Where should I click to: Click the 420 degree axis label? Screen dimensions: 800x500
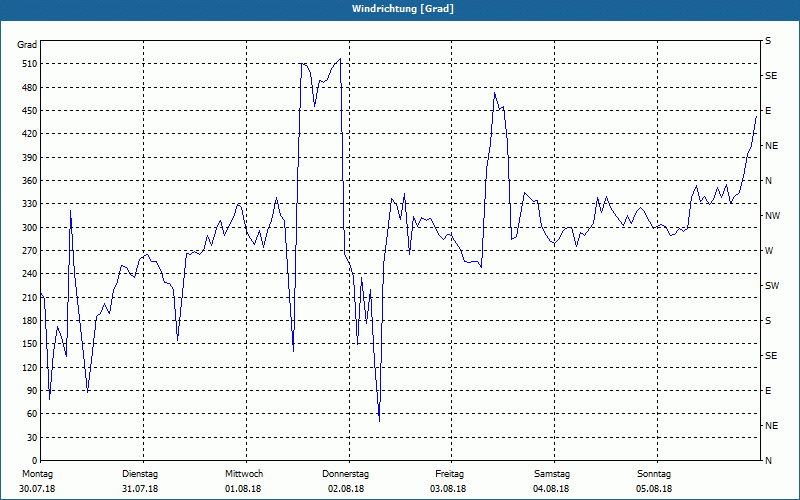point(30,134)
